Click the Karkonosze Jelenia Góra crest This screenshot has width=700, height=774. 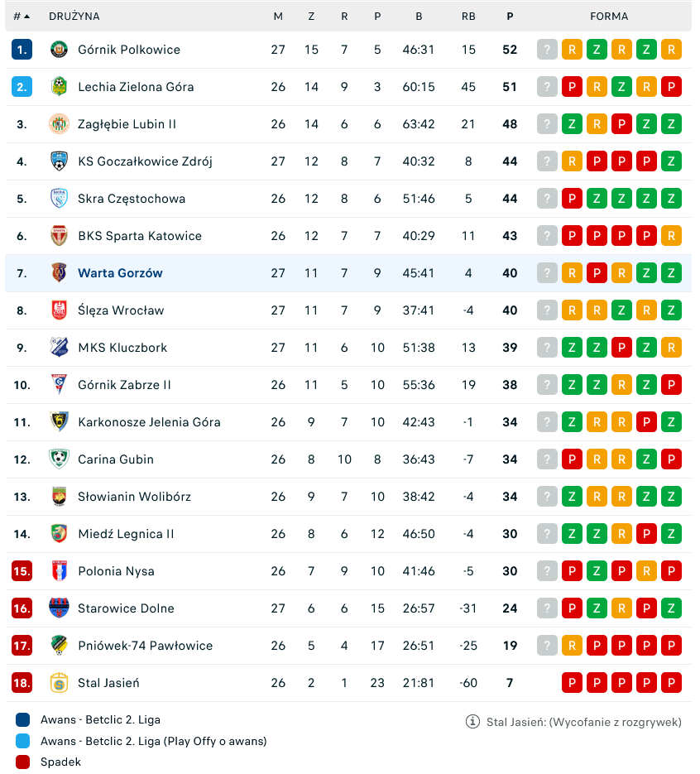[59, 422]
